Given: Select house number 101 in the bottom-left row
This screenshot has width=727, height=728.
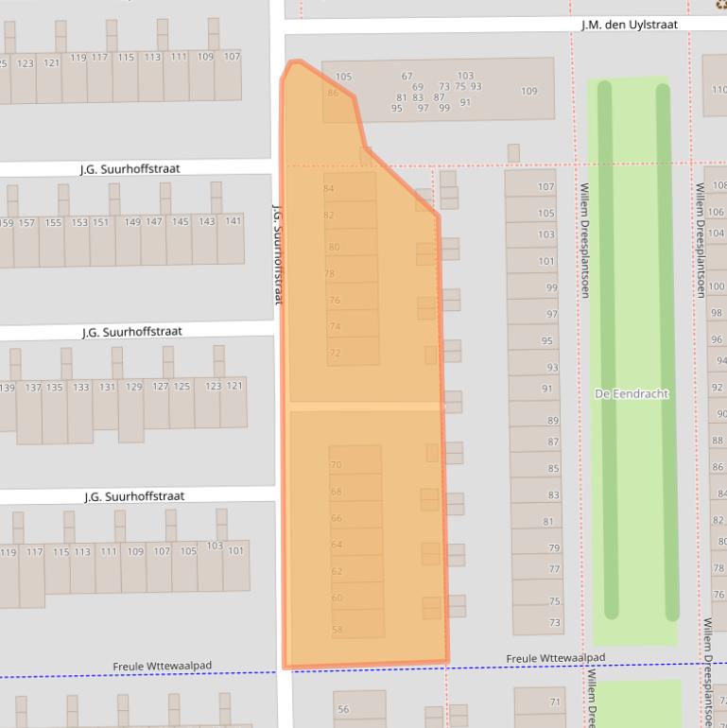Looking at the screenshot, I should point(235,550).
